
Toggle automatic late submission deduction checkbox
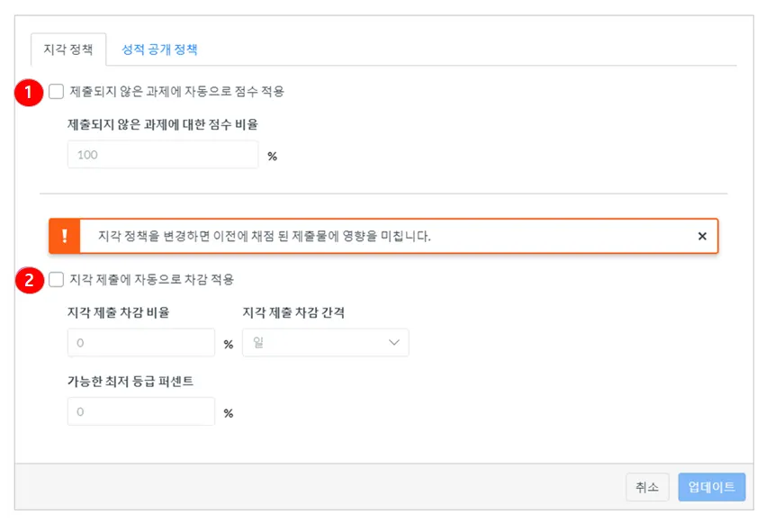click(57, 279)
